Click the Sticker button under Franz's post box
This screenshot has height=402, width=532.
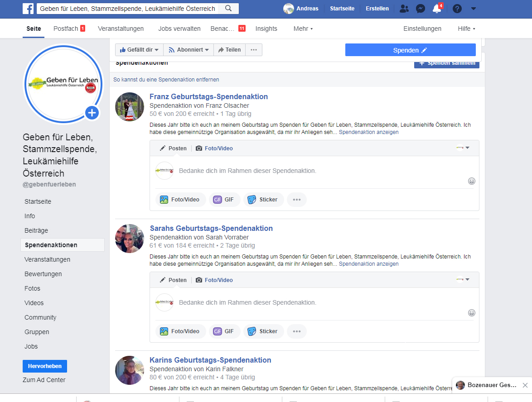coord(264,200)
